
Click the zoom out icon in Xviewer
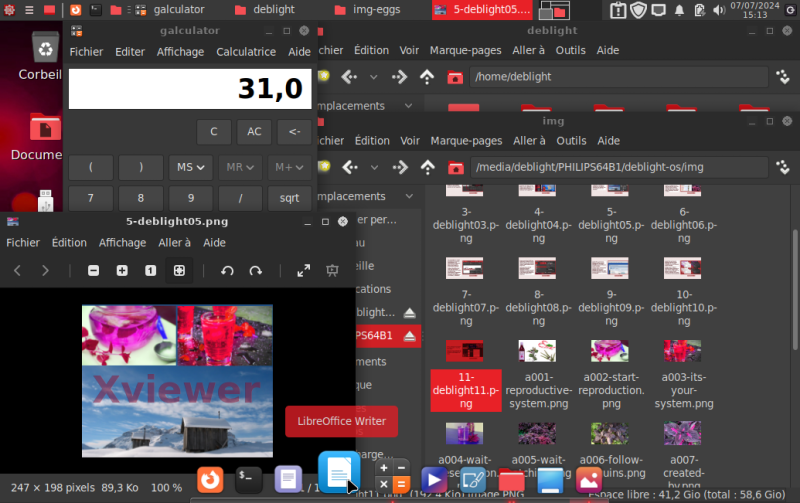pyautogui.click(x=93, y=271)
